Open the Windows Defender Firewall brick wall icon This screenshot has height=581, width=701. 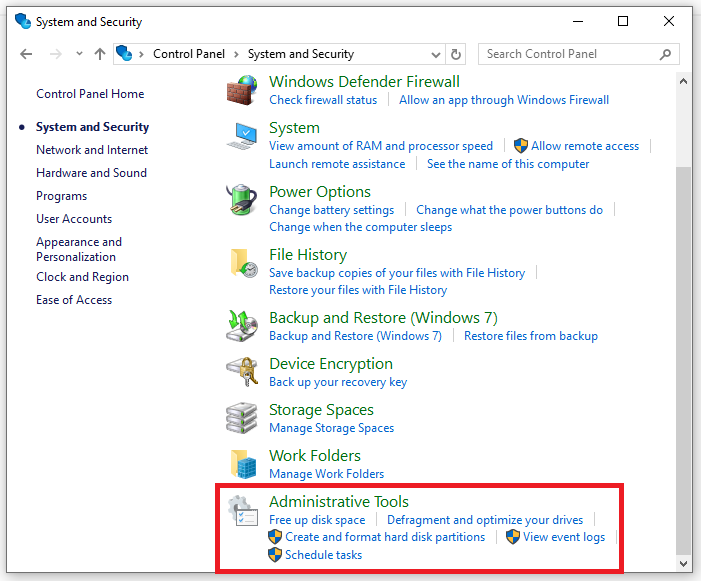pyautogui.click(x=242, y=91)
